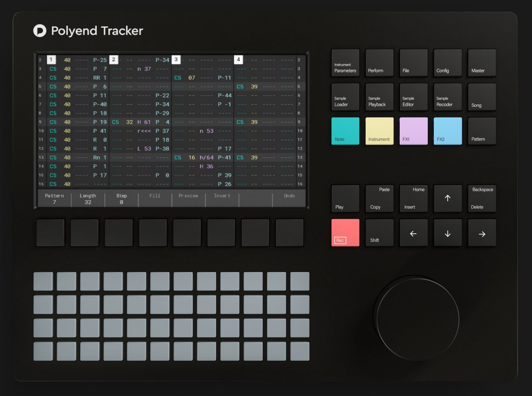The image size is (532, 396).
Task: Toggle playback with the Play button
Action: (345, 198)
